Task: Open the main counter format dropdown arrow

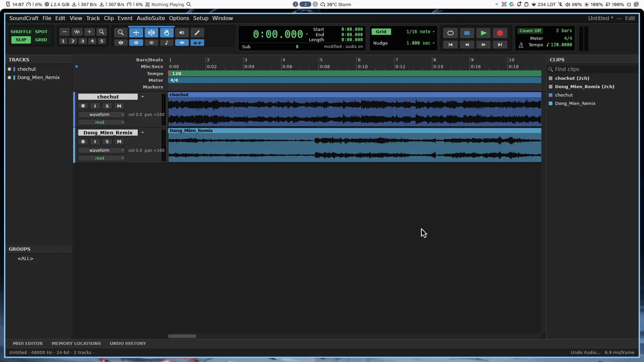Action: click(x=307, y=34)
